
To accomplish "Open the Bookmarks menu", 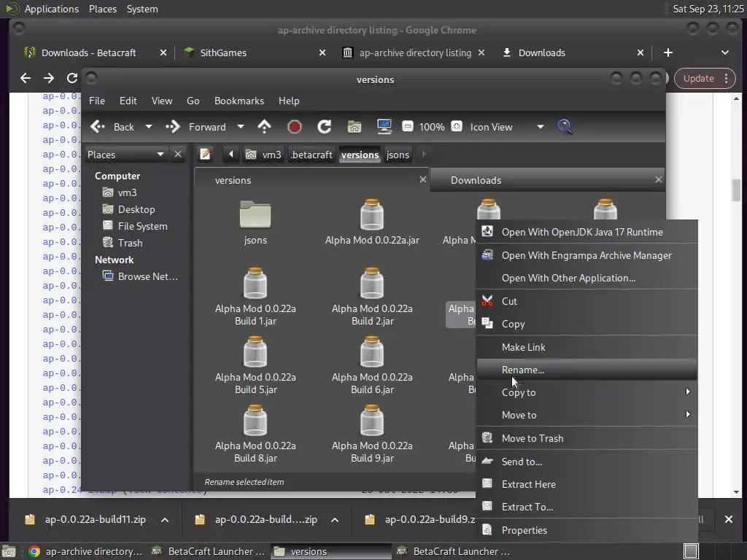I will tap(239, 101).
